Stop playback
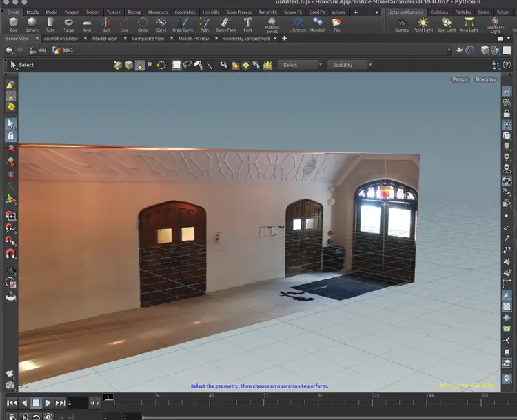517x420 pixels. tap(36, 403)
